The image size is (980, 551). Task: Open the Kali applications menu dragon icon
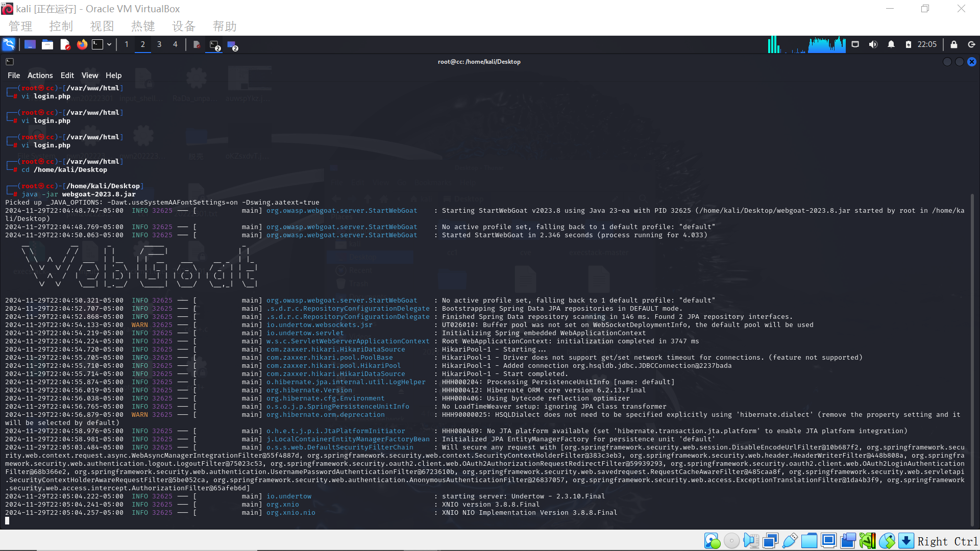pyautogui.click(x=9, y=44)
